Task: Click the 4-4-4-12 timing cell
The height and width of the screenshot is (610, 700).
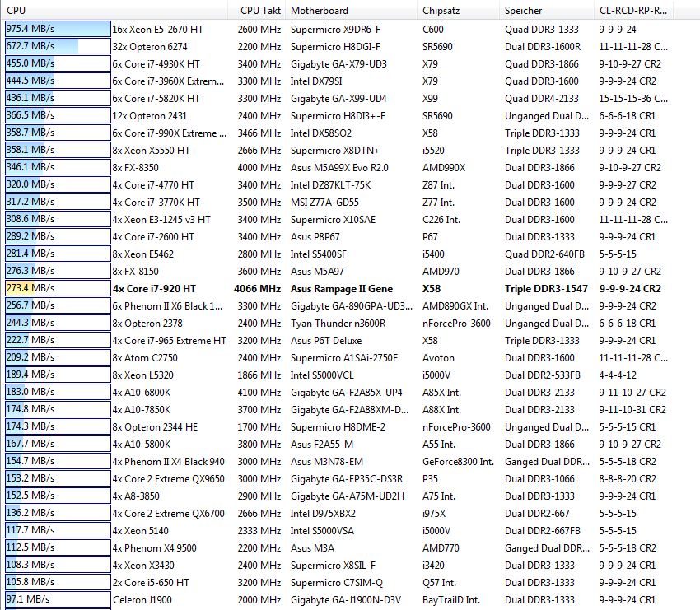Action: point(618,375)
